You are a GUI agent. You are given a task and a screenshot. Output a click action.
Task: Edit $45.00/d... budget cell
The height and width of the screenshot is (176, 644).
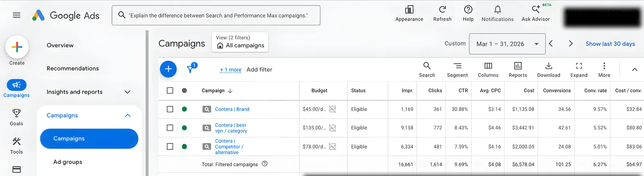tap(314, 109)
